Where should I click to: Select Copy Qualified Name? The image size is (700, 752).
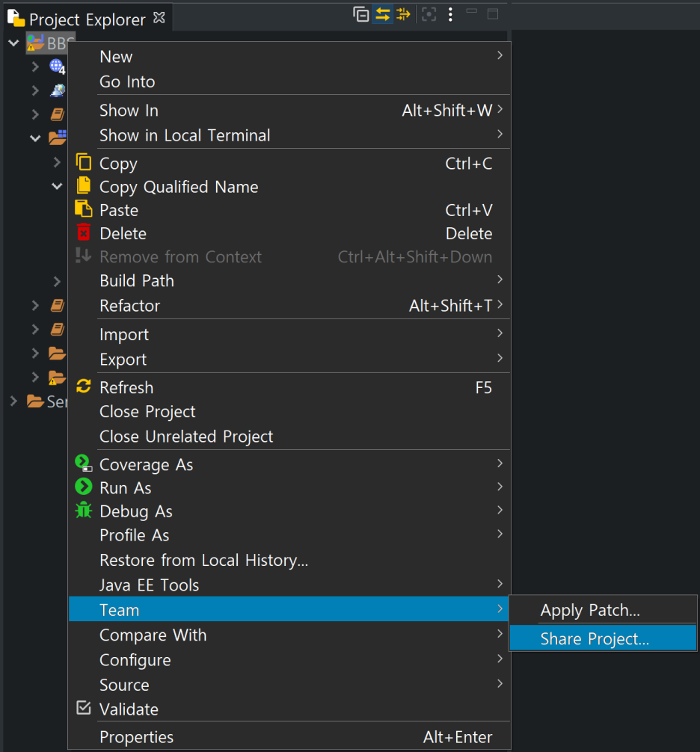coord(289,187)
